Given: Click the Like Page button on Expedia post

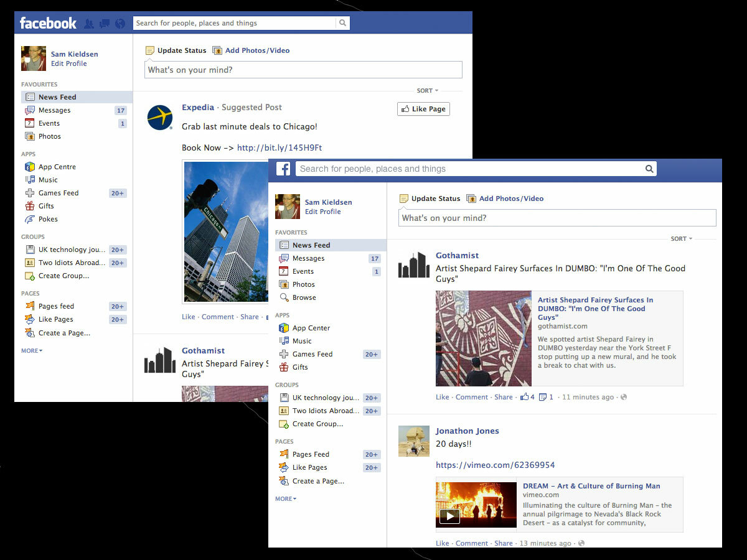Looking at the screenshot, I should point(423,109).
